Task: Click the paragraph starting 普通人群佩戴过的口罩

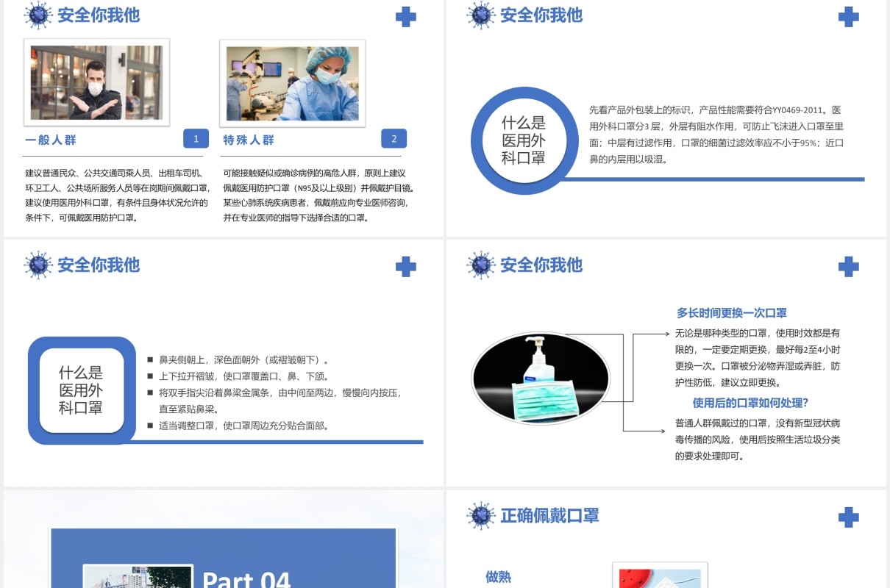Action: click(x=758, y=440)
